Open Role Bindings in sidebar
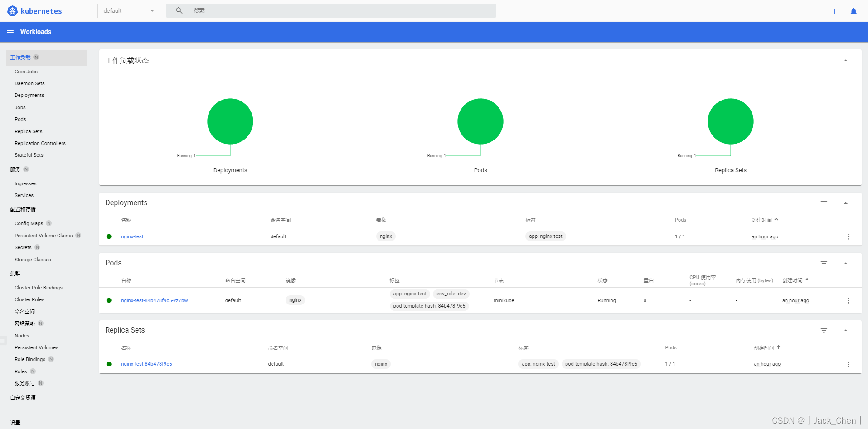Screen dimensions: 868x429 [x=30, y=359]
